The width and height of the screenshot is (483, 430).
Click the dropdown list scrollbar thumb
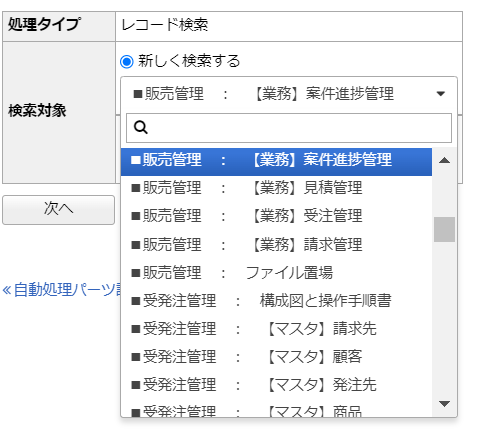[x=444, y=229]
